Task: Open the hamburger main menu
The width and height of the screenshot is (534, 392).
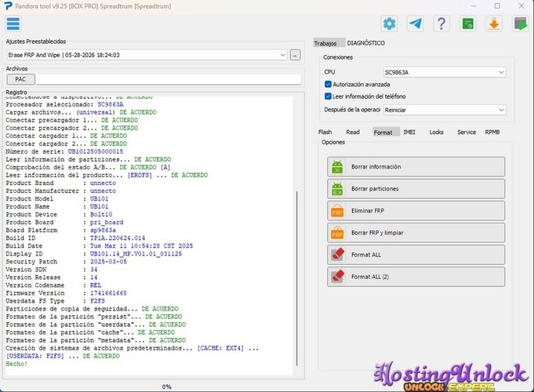Action: click(x=13, y=24)
